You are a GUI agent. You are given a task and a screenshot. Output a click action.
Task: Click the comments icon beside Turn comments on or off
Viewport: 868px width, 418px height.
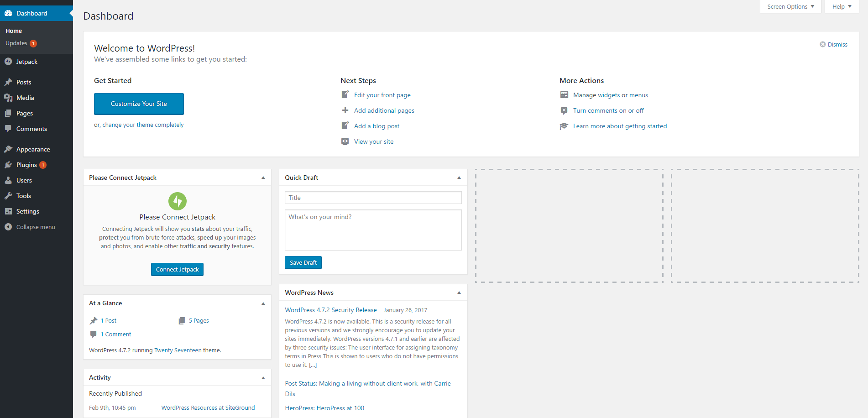click(x=565, y=110)
